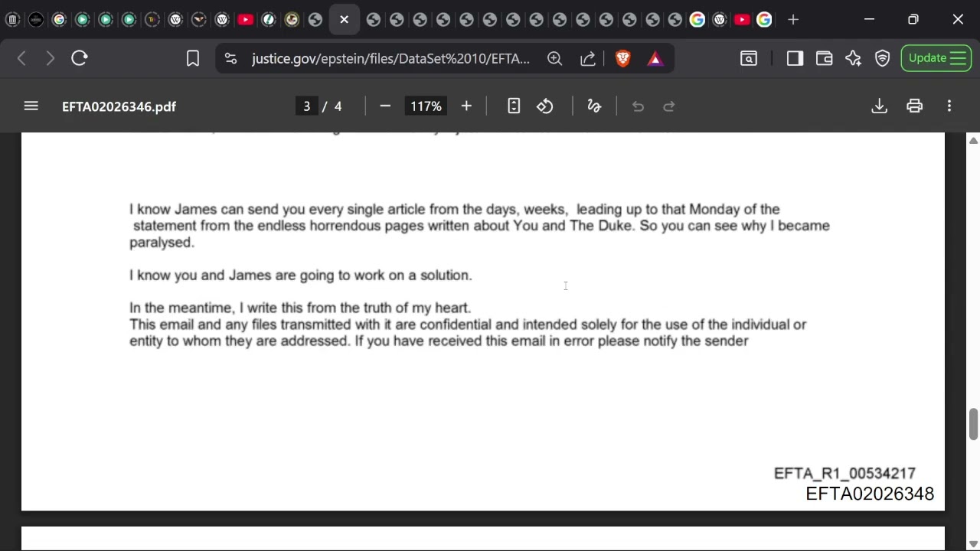Image resolution: width=980 pixels, height=551 pixels.
Task: Click 'This email and any files transmitted' line
Action: tap(468, 324)
